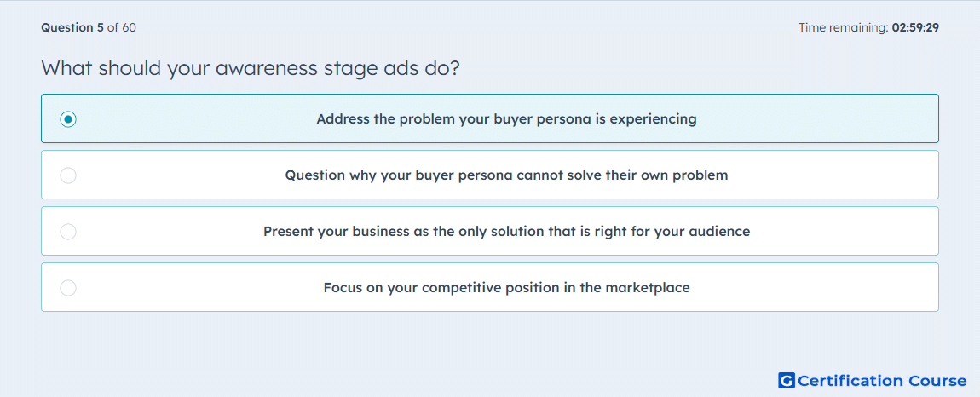Click the 'of 60' question total text
The width and height of the screenshot is (980, 397).
(x=122, y=27)
